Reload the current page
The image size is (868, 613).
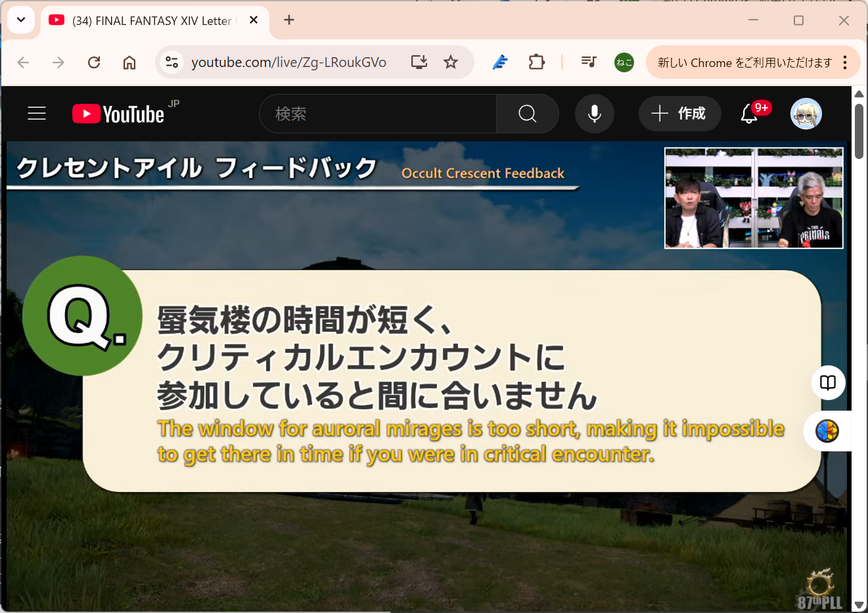tap(94, 62)
